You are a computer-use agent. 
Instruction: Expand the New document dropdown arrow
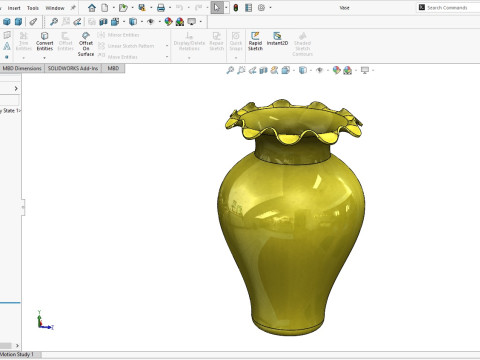pos(114,8)
